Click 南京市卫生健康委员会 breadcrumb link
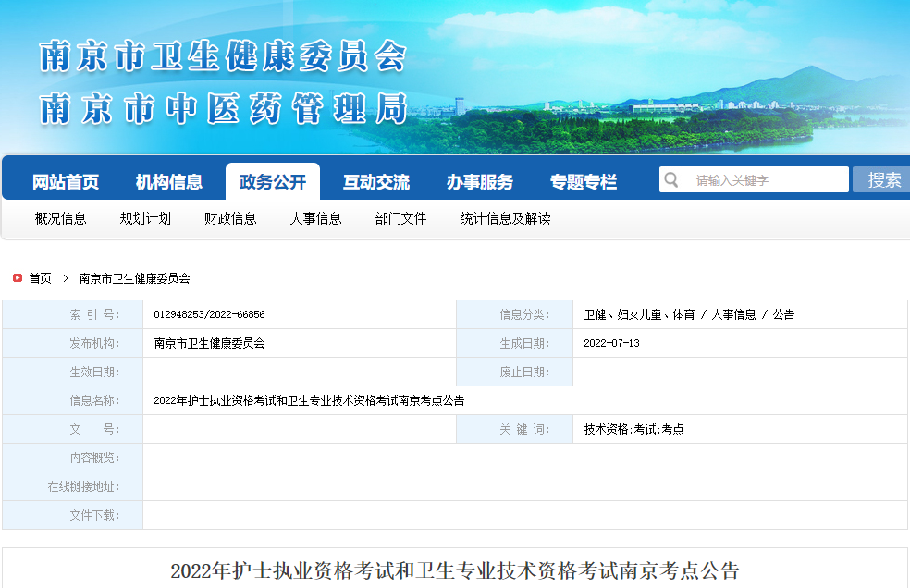The width and height of the screenshot is (910, 588). pos(135,278)
